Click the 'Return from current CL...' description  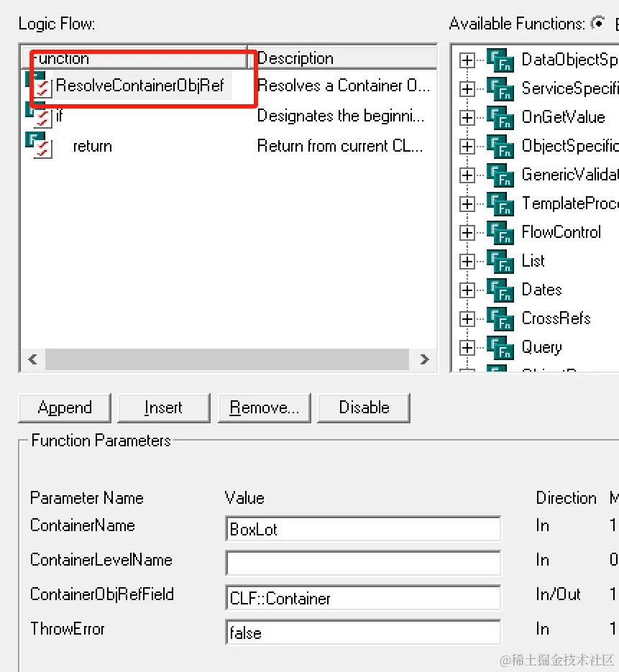click(340, 146)
